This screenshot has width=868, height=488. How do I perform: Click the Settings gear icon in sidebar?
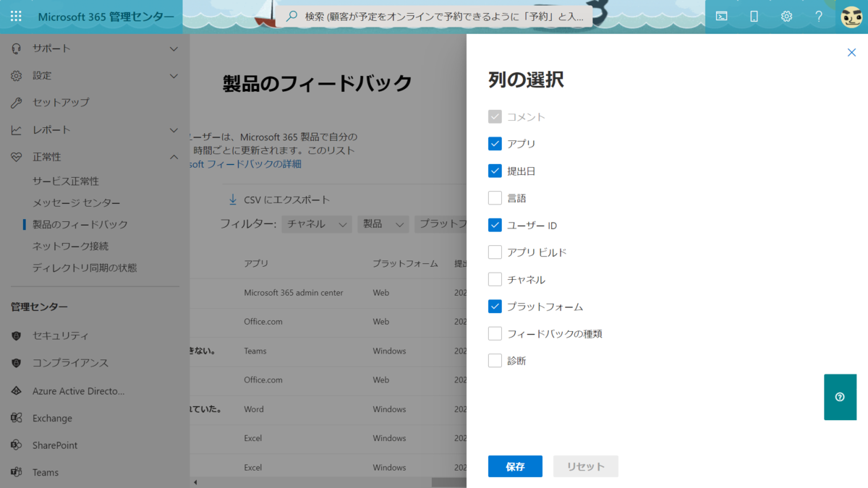pyautogui.click(x=16, y=75)
